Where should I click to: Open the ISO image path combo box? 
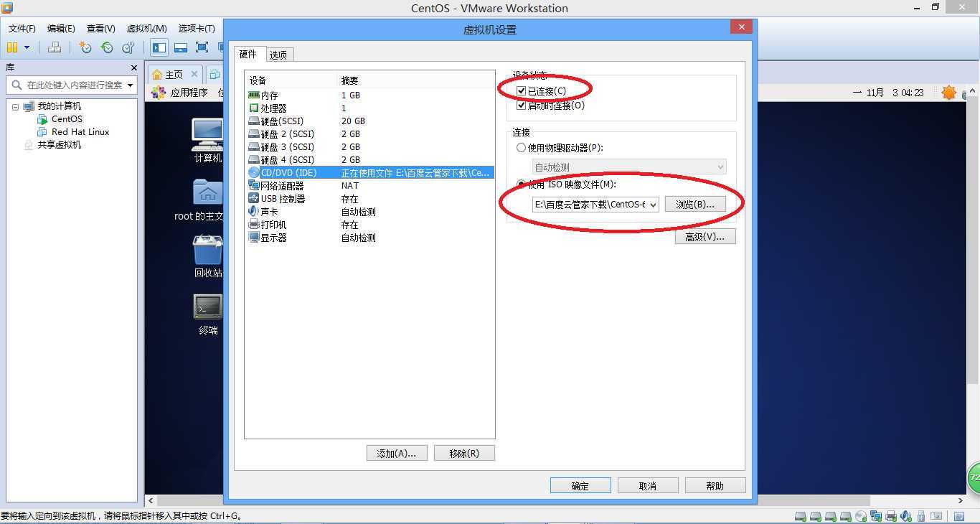(595, 205)
